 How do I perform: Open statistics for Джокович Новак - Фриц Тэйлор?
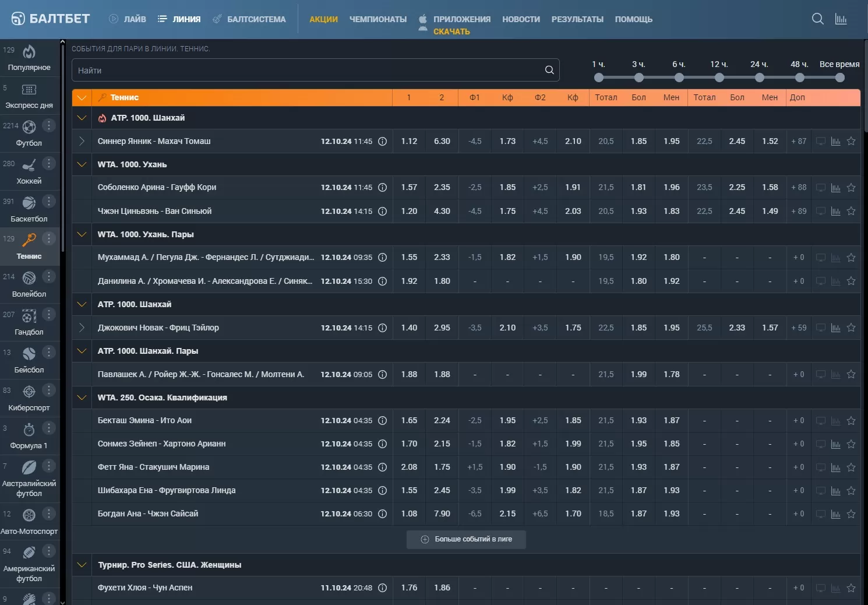[835, 328]
